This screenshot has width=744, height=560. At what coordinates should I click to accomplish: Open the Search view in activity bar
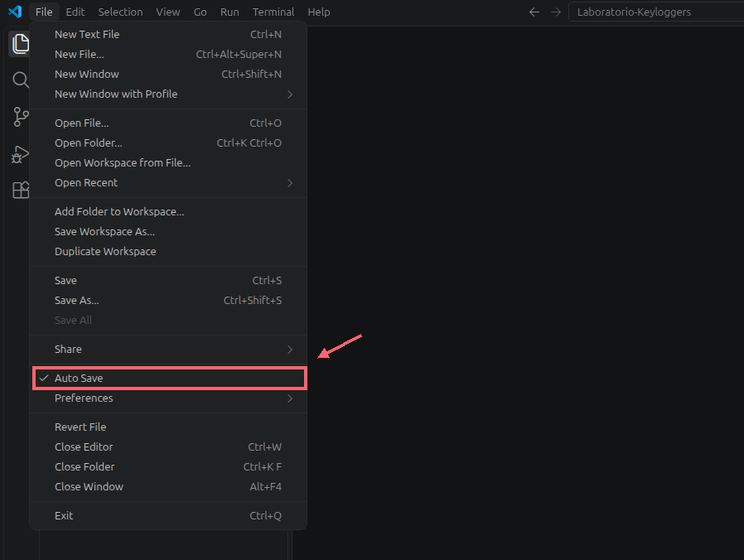click(x=20, y=80)
